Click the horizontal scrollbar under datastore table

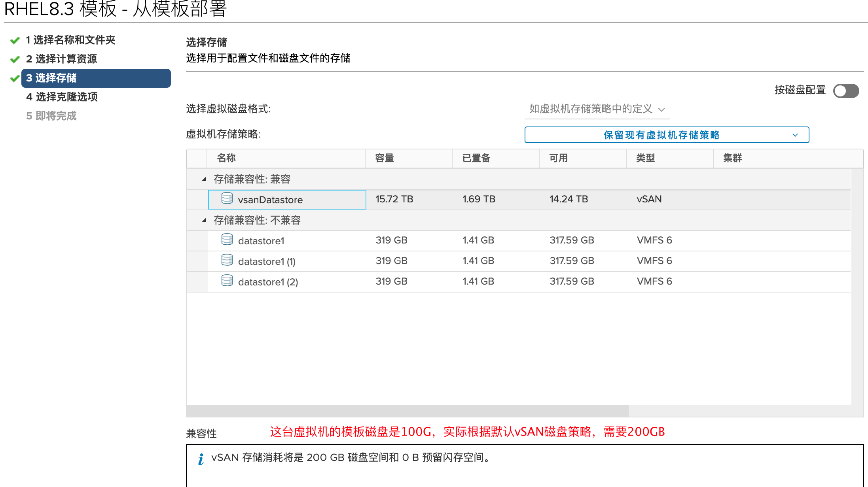click(407, 411)
